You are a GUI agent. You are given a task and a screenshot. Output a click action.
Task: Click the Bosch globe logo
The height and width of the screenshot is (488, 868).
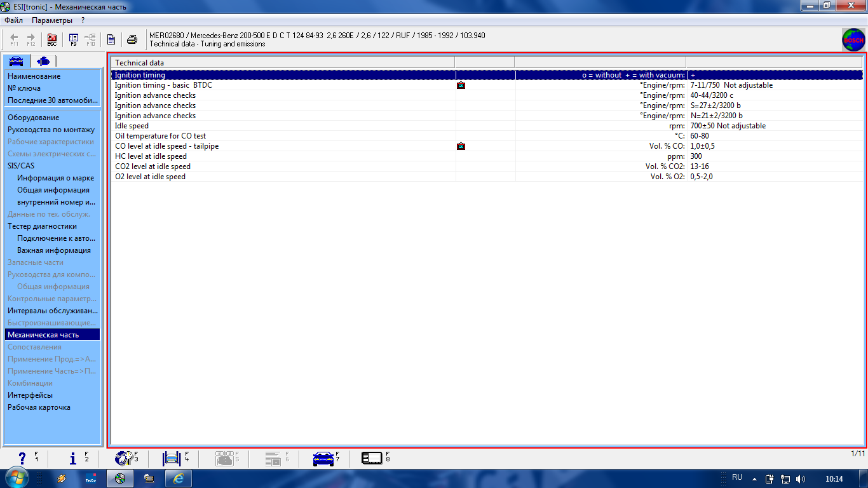point(853,40)
